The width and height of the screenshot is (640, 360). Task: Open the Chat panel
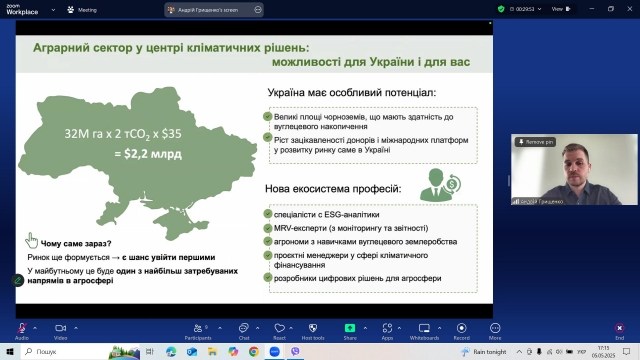(244, 331)
